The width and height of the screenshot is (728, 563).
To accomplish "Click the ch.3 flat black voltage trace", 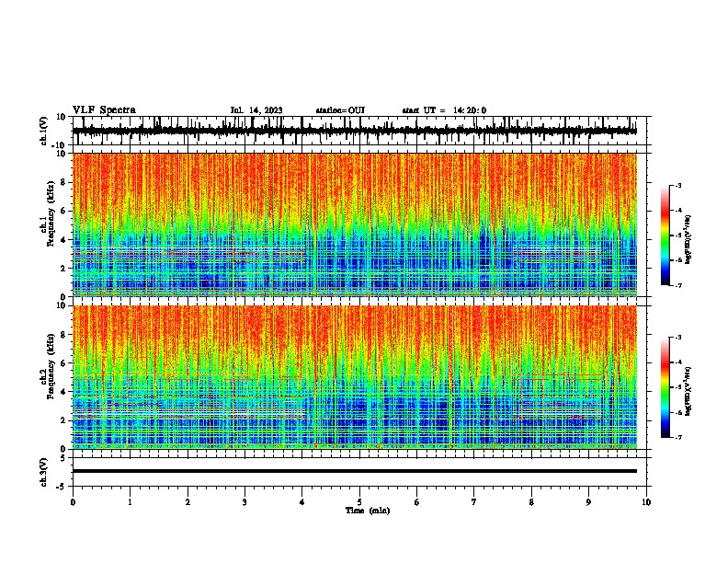I will (x=355, y=471).
